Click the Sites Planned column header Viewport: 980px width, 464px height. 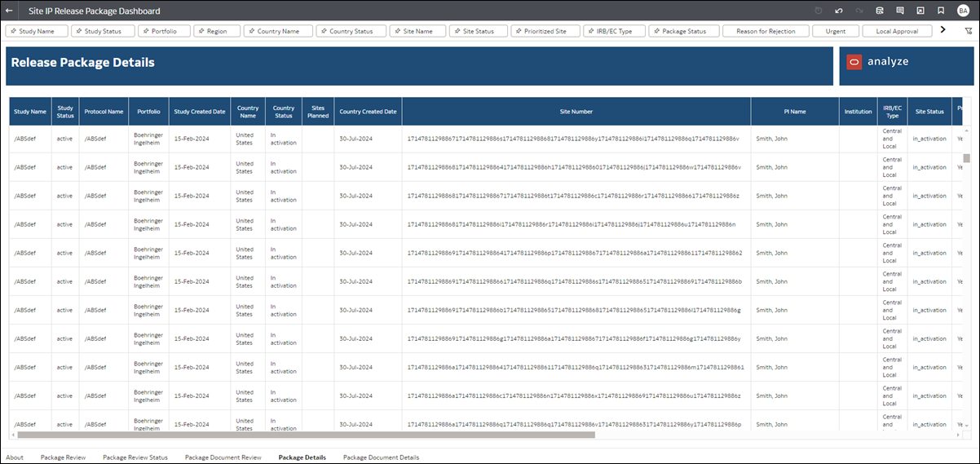318,112
